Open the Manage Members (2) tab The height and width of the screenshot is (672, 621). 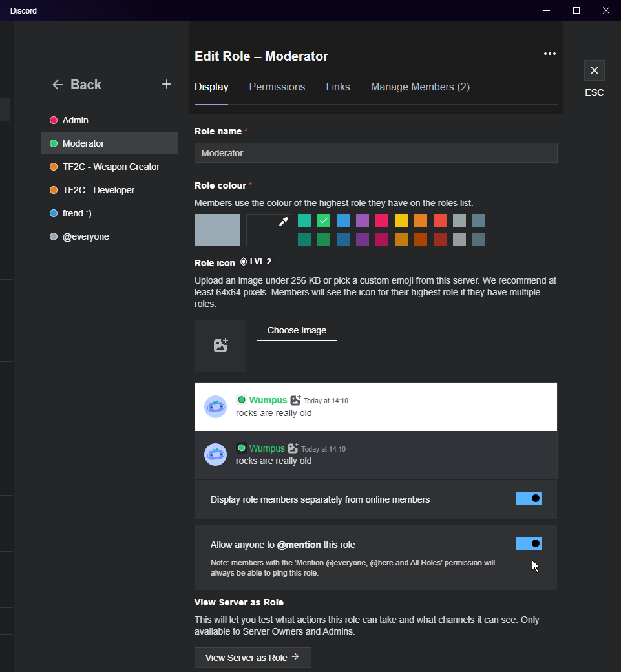(421, 87)
